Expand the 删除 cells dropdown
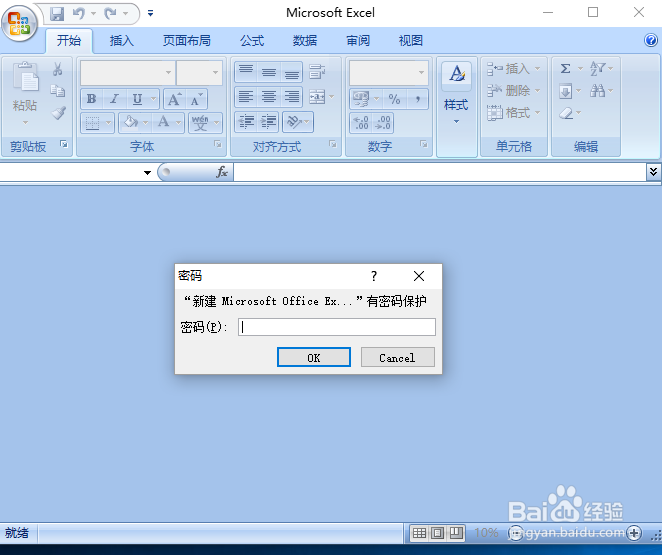Screen dimensions: 662x555 (x=537, y=91)
